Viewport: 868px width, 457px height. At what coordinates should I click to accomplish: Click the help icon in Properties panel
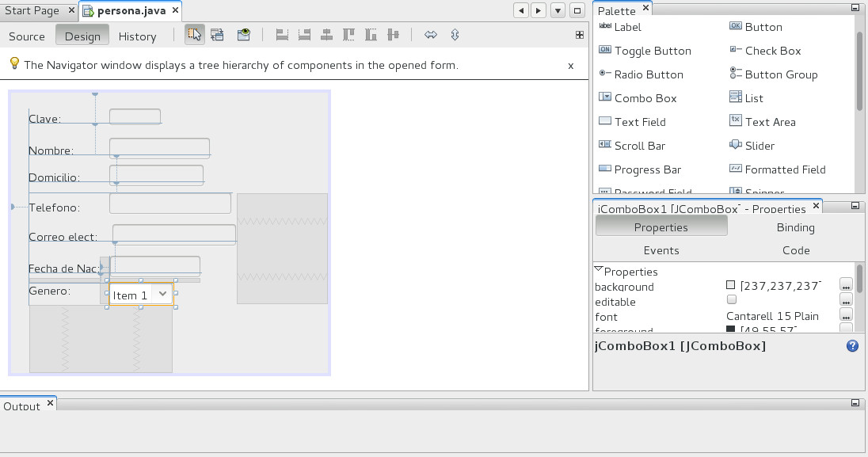(852, 346)
